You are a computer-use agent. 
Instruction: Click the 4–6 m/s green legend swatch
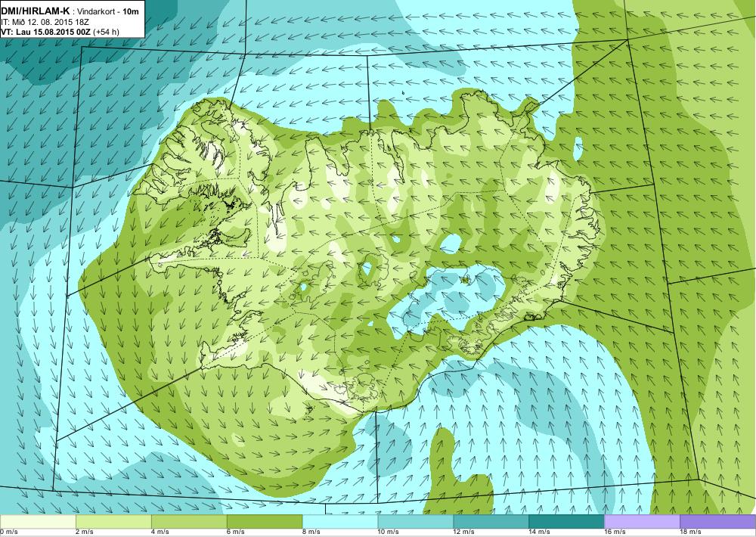click(189, 522)
